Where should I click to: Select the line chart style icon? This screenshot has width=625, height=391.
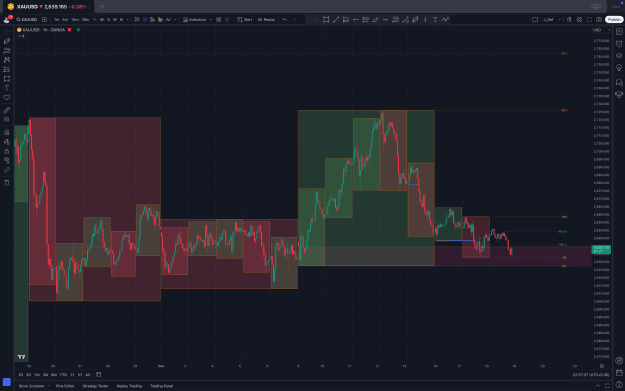click(168, 20)
